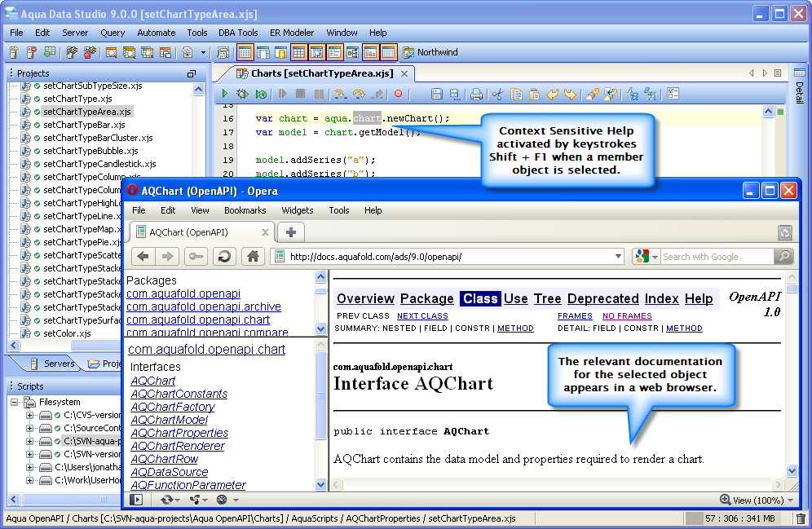This screenshot has height=529, width=812.
Task: Redo with the yellow right arrow icon
Action: 570,95
